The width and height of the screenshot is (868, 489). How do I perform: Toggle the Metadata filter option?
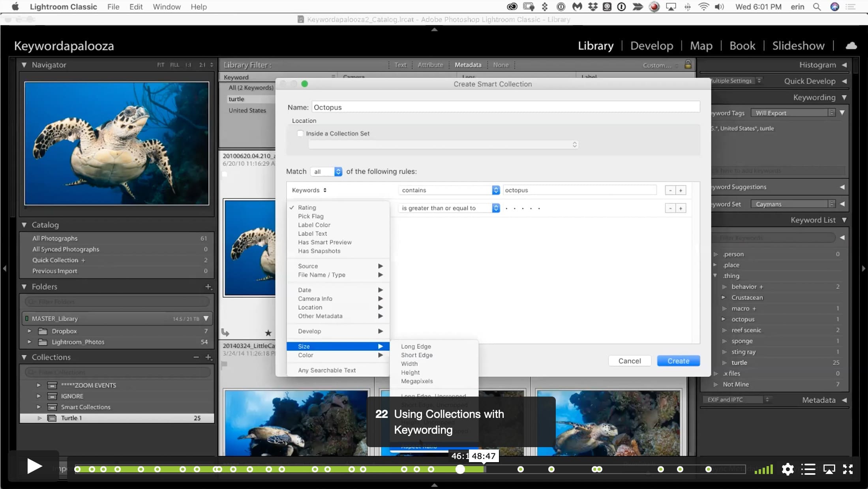pos(468,65)
